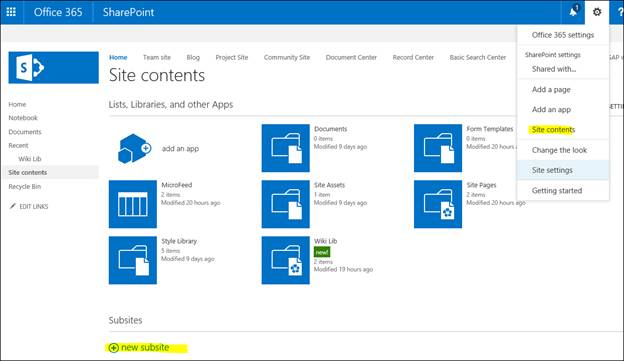Viewport: 624px width, 361px height.
Task: Go to Home in top navigation
Action: (118, 57)
